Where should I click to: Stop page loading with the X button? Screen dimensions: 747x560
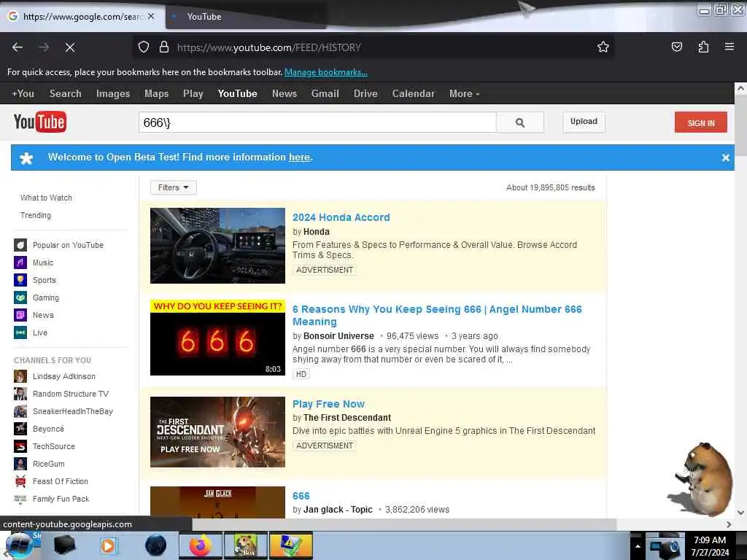click(x=69, y=47)
